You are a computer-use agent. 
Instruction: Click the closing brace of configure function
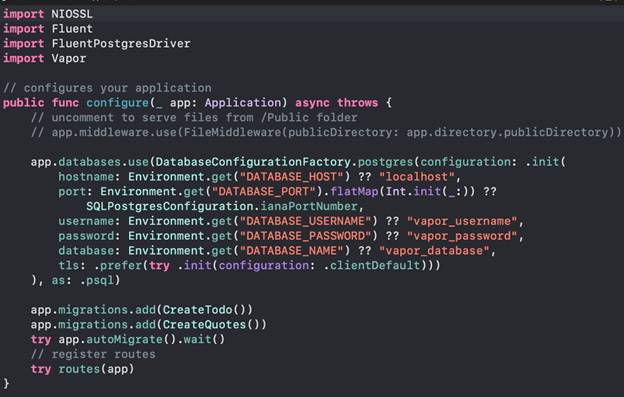[6, 383]
